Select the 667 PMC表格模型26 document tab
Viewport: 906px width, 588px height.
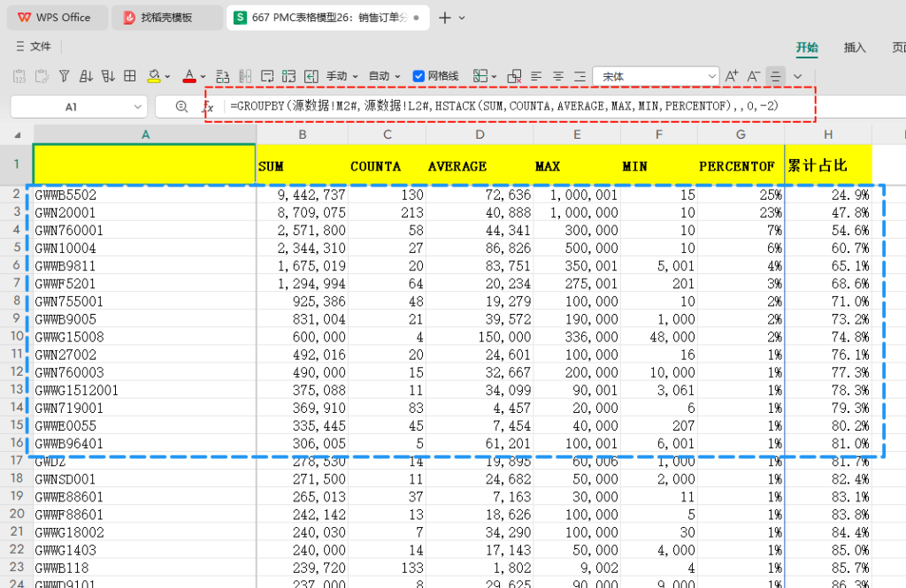[328, 18]
